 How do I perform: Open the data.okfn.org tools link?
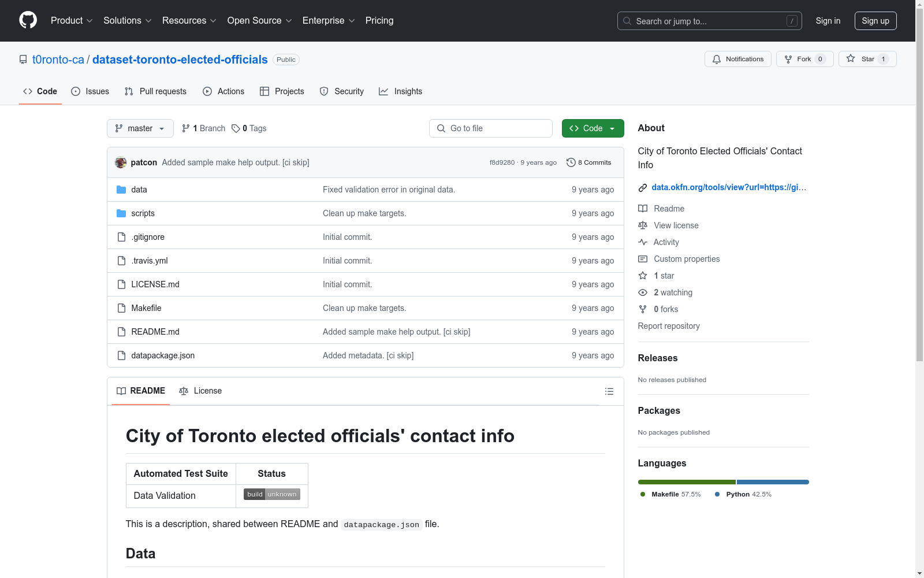(x=729, y=187)
